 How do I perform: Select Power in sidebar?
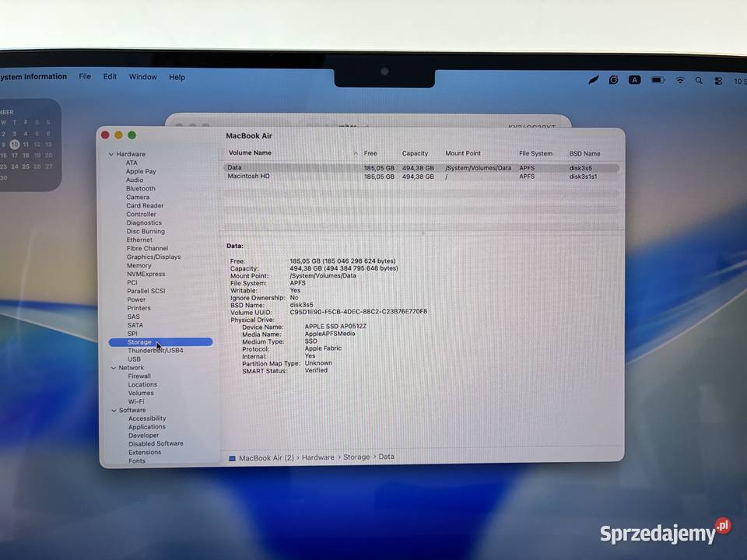click(x=136, y=299)
